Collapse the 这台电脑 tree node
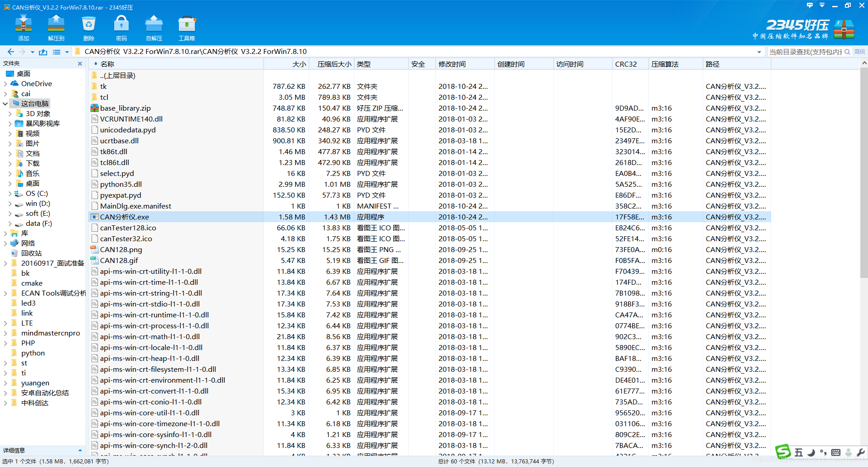Screen dimensions: 868x467 coord(5,104)
